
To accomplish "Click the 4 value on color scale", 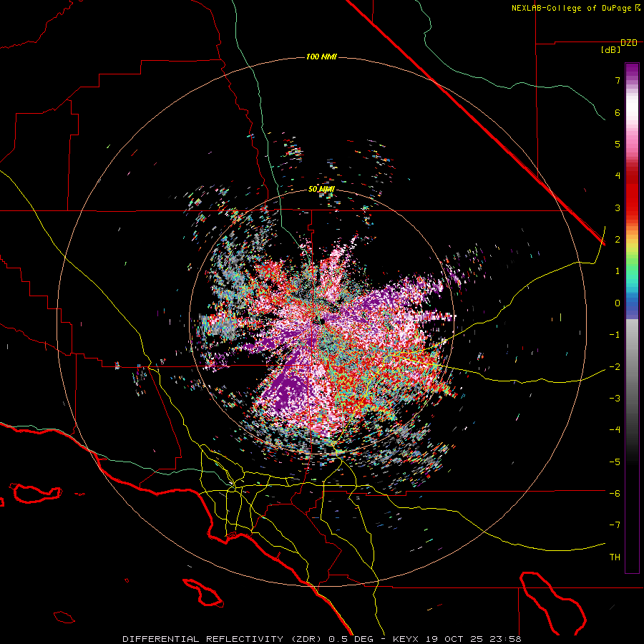I will tap(618, 176).
